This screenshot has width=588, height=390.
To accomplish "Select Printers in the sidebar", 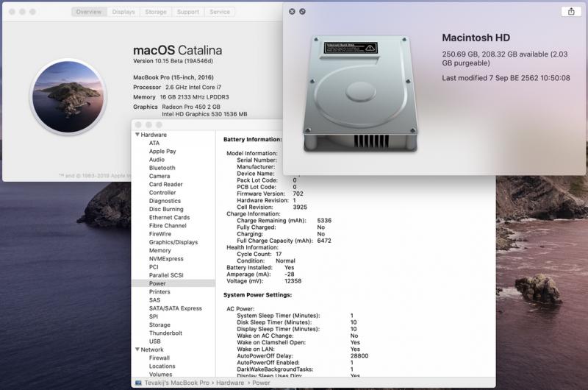I will 159,291.
